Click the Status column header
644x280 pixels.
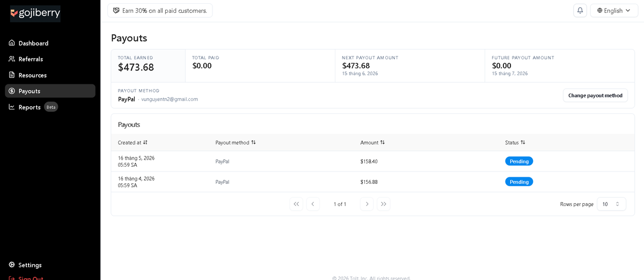click(515, 142)
